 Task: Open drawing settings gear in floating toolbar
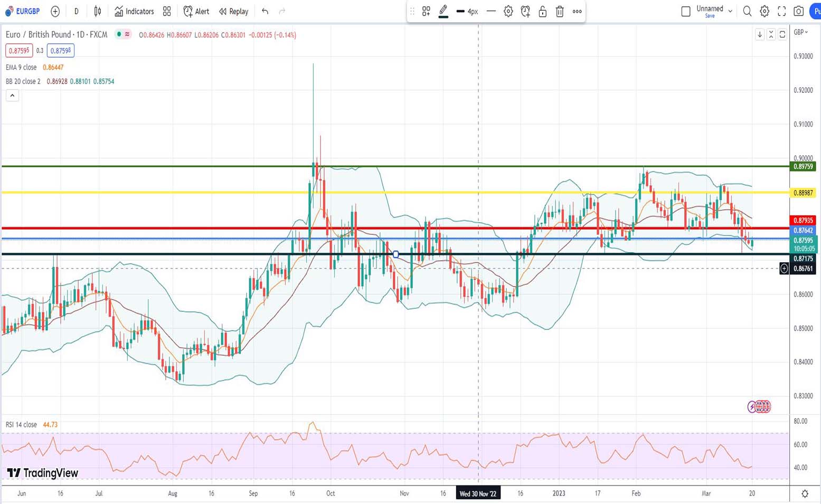pyautogui.click(x=508, y=11)
